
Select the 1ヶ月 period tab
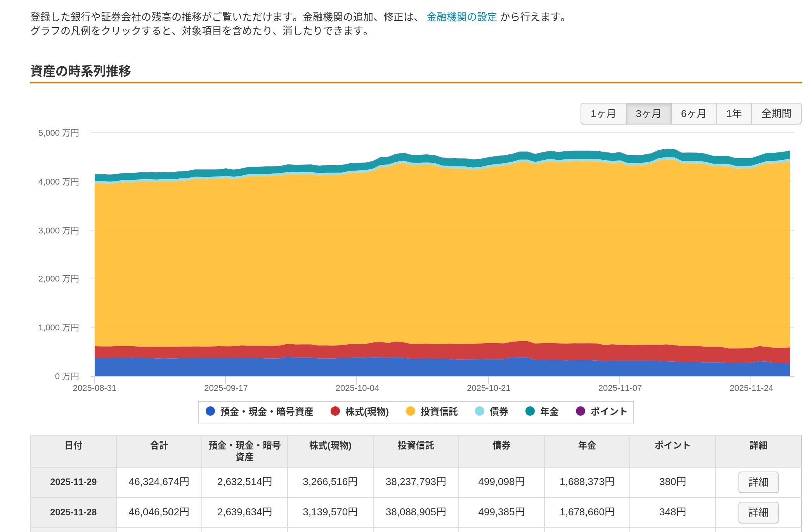pyautogui.click(x=603, y=114)
